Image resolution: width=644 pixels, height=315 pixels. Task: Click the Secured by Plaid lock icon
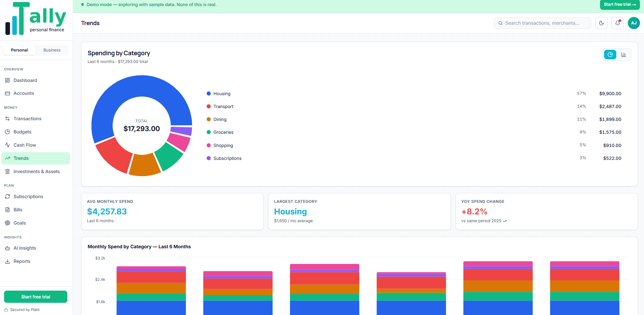(x=6, y=310)
